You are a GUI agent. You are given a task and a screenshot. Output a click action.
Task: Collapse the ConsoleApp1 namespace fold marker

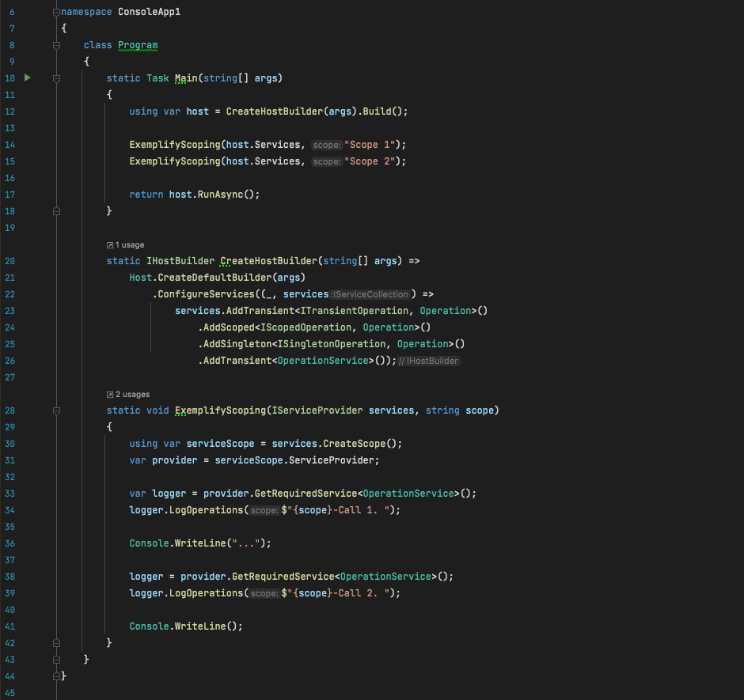pyautogui.click(x=56, y=13)
